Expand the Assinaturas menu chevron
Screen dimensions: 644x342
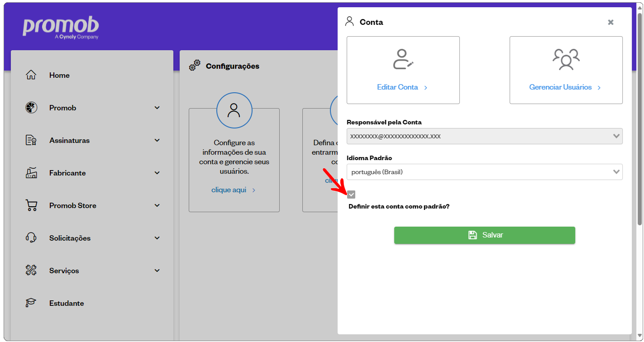[157, 140]
